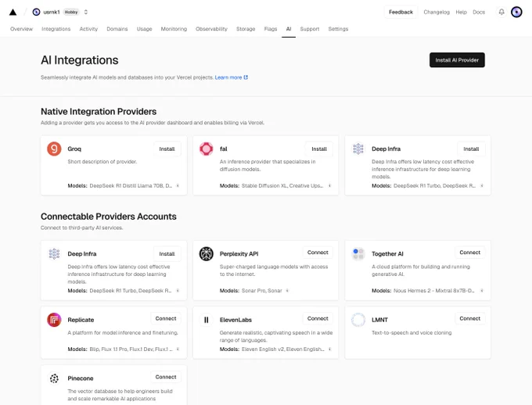Click the Replicate card title
This screenshot has width=532, height=405.
81,320
